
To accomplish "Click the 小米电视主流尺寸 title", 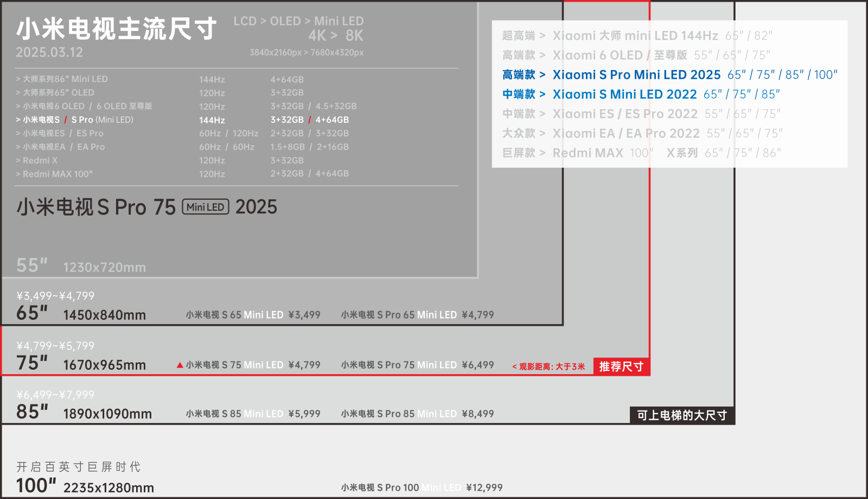I will coord(116,29).
